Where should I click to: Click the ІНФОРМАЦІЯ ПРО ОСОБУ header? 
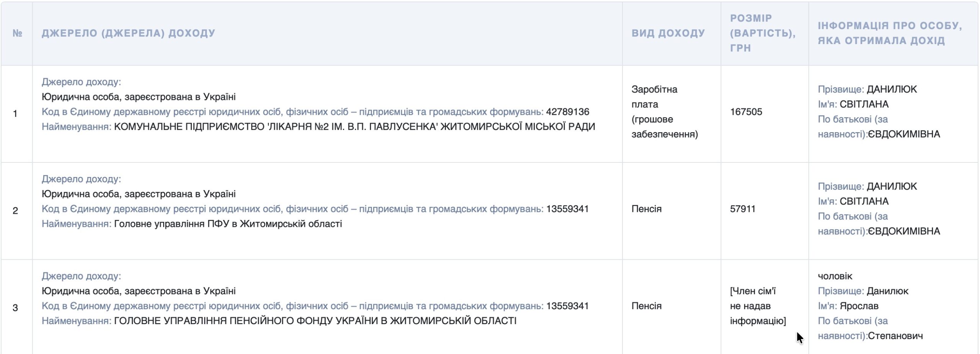(890, 33)
